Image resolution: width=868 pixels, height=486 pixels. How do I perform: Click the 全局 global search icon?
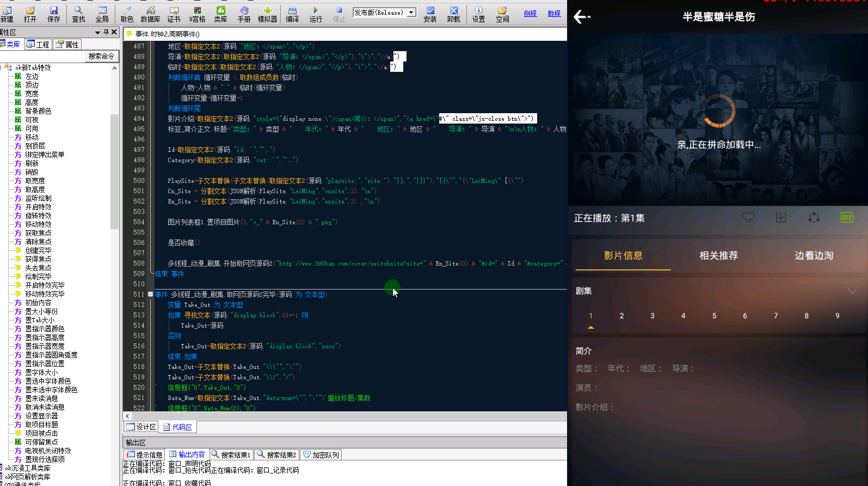102,14
